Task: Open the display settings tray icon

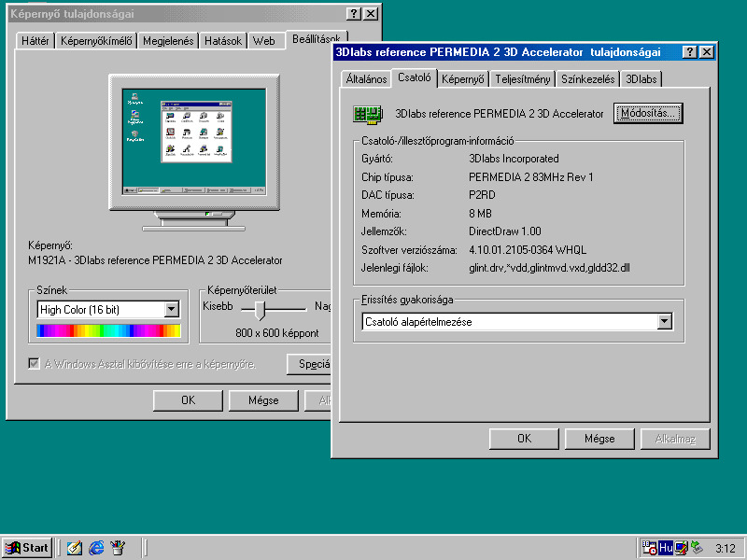Action: [682, 548]
